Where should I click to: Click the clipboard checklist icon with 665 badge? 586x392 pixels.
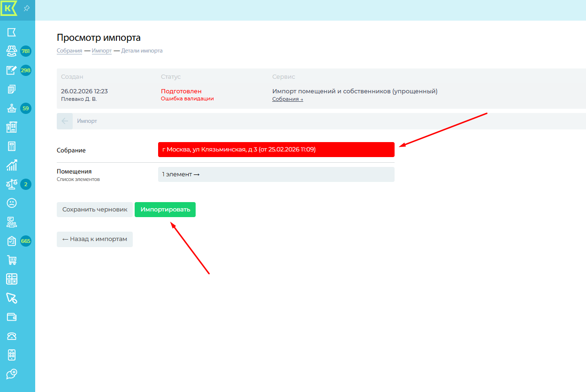click(x=12, y=241)
